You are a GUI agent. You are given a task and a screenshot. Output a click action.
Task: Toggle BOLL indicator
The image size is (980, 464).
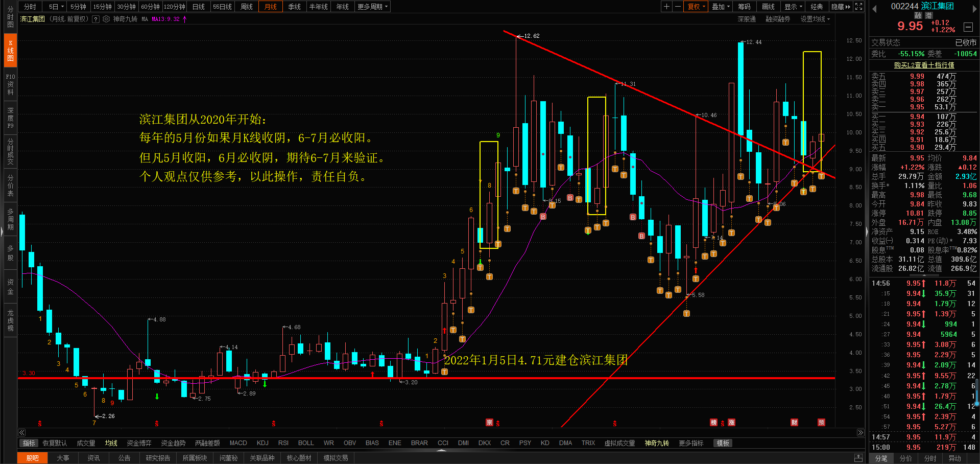[x=306, y=443]
